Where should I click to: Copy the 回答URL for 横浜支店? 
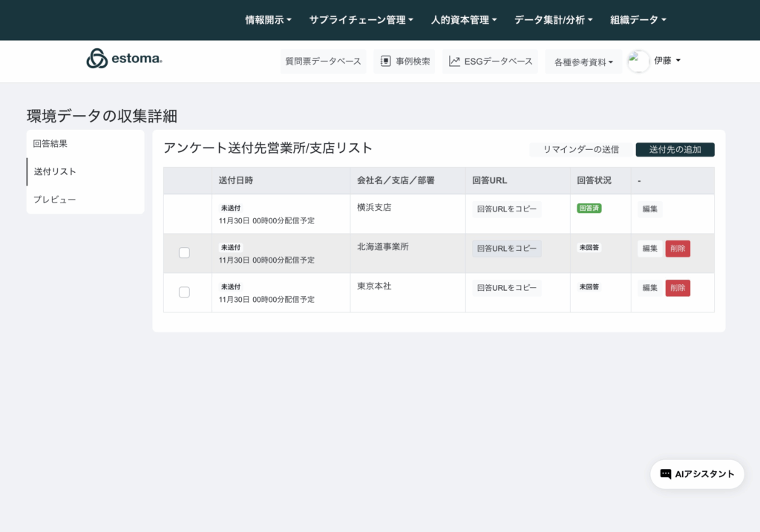[506, 209]
